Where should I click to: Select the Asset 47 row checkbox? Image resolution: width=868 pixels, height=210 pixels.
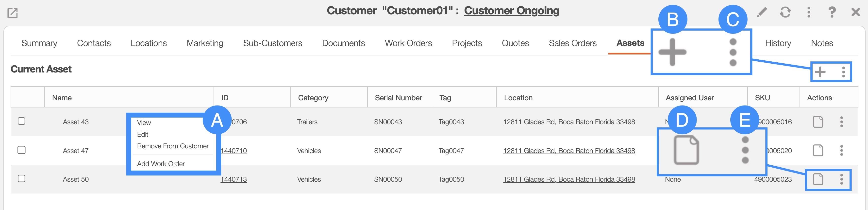(22, 150)
